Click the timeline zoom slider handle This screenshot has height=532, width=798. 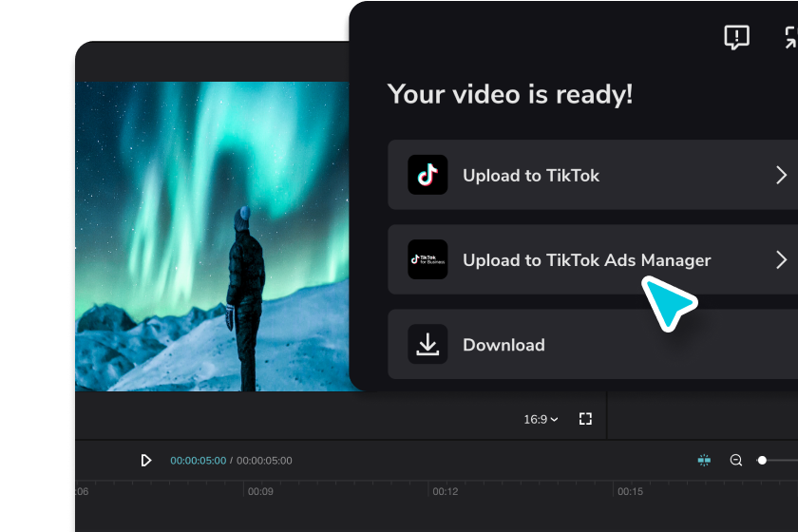click(x=762, y=460)
